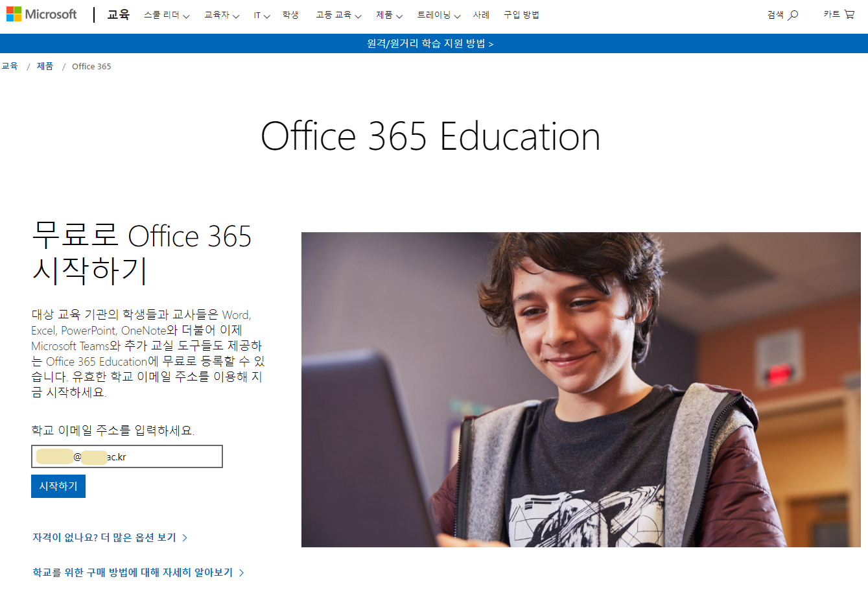868x590 pixels.
Task: Click the school email address input field
Action: pos(127,456)
